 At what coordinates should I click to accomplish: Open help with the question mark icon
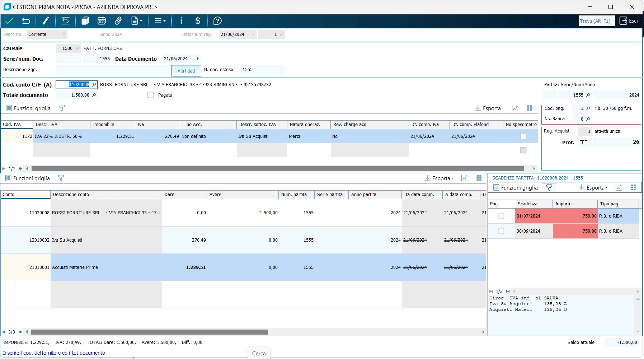point(217,21)
